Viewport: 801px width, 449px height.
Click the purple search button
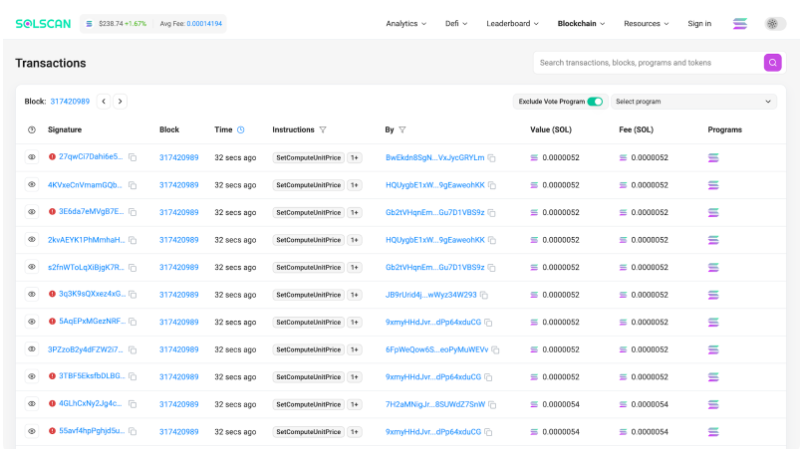point(772,62)
